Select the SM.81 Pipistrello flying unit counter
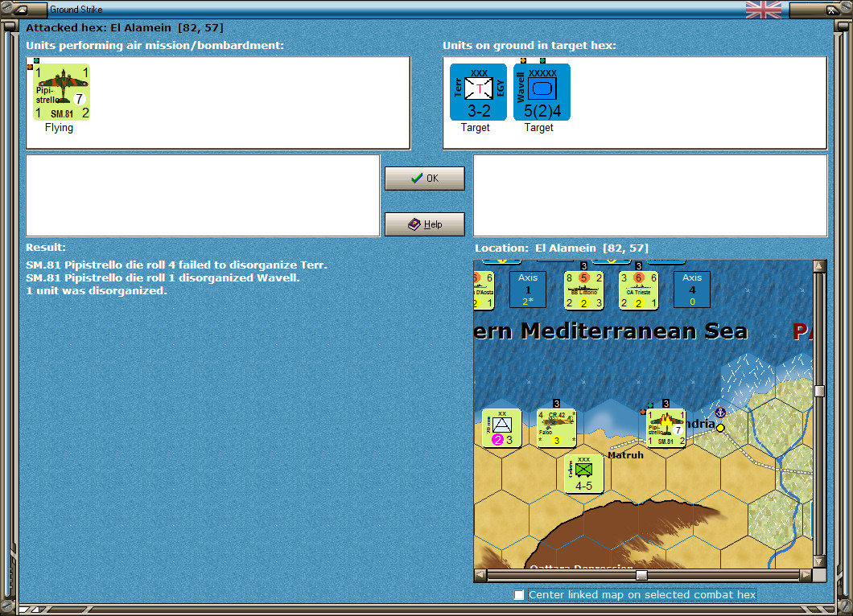The image size is (853, 616). [x=61, y=92]
